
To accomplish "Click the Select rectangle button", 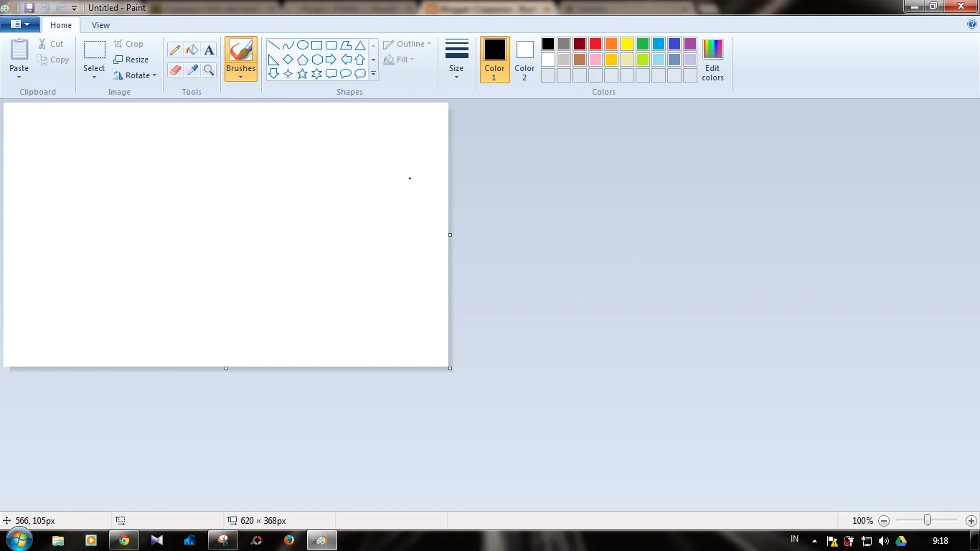I will [x=94, y=50].
